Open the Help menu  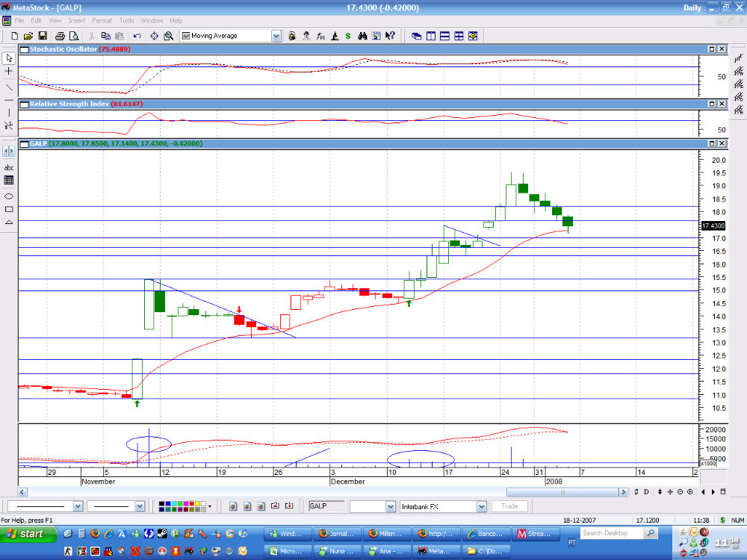(x=176, y=20)
